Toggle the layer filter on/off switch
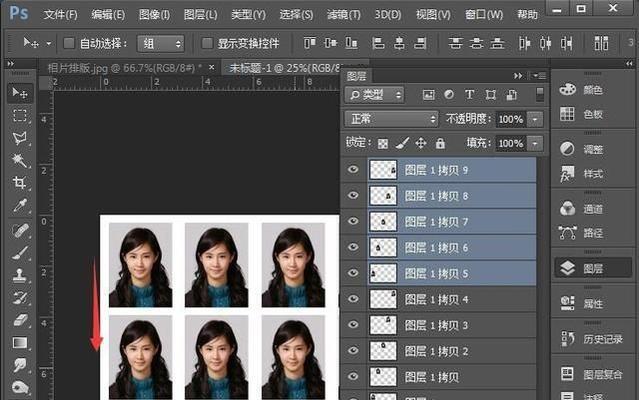This screenshot has width=639, height=400. [x=540, y=95]
